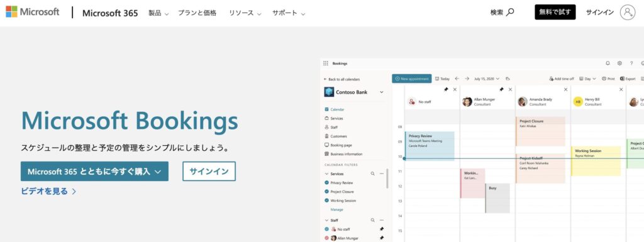Click the New appointment button

click(x=411, y=79)
